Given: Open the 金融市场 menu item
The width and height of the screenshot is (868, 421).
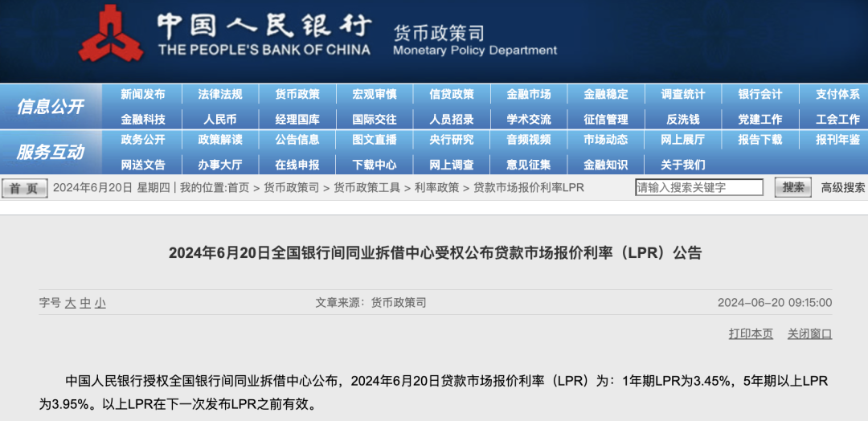Looking at the screenshot, I should tap(529, 95).
